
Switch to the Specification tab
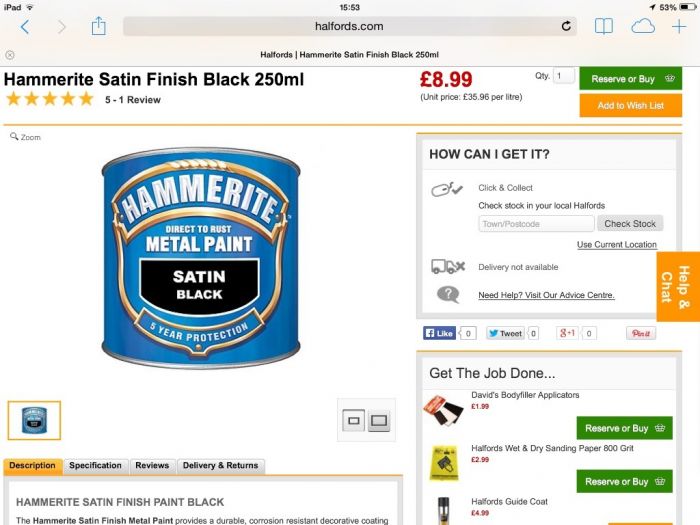(x=96, y=466)
